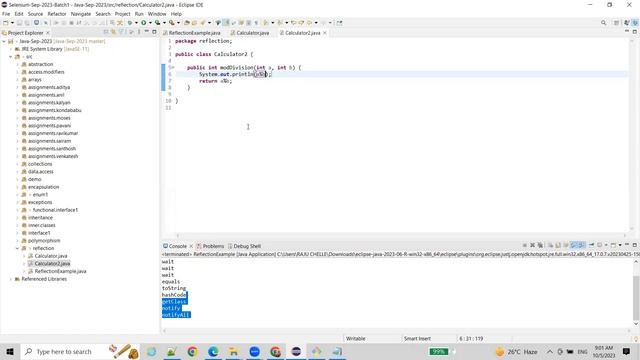The height and width of the screenshot is (360, 640).
Task: Switch to the Problems tab
Action: [210, 246]
